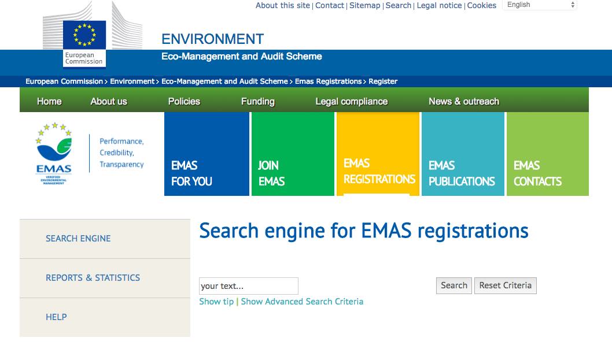Open the English language dropdown
Image resolution: width=612 pixels, height=364 pixels.
(539, 5)
